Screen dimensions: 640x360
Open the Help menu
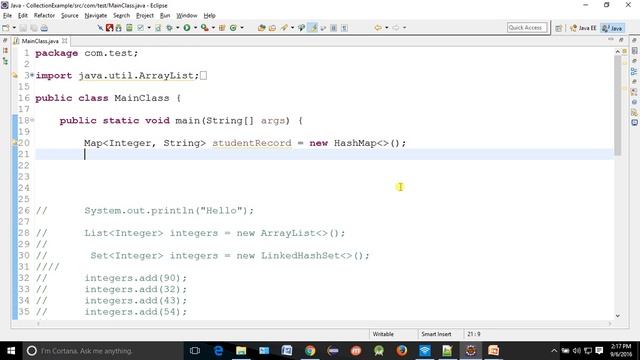pyautogui.click(x=209, y=16)
